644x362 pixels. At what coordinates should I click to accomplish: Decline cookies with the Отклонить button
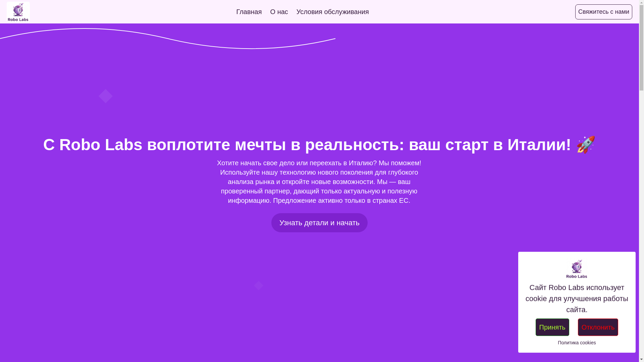(x=598, y=327)
